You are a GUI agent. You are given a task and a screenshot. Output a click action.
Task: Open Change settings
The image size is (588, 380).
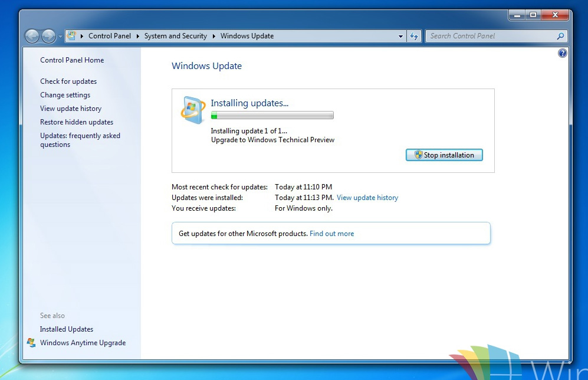click(65, 95)
